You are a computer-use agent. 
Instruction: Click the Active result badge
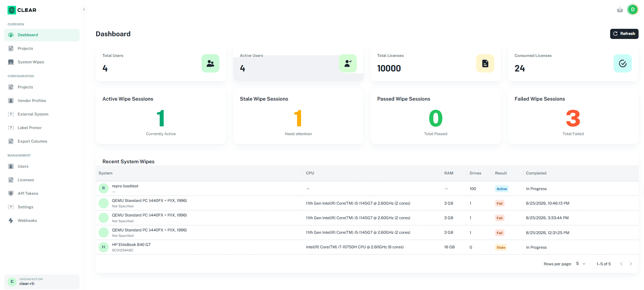(x=502, y=189)
